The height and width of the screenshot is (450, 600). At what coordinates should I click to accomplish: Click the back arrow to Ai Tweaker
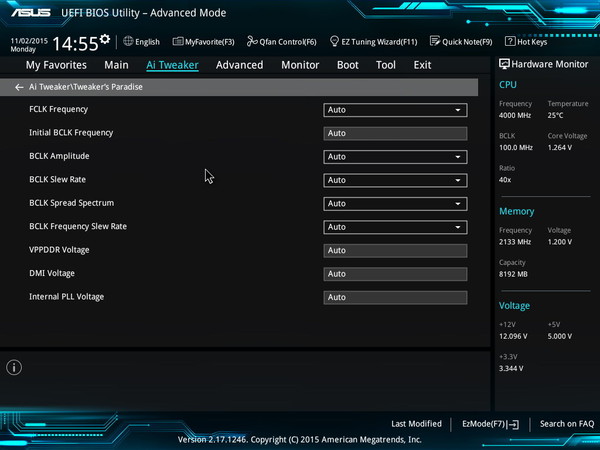19,87
